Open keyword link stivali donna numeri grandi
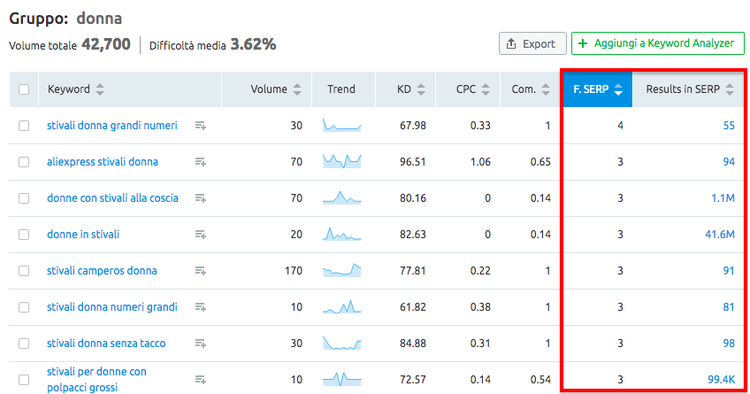750x394 pixels. coord(112,307)
